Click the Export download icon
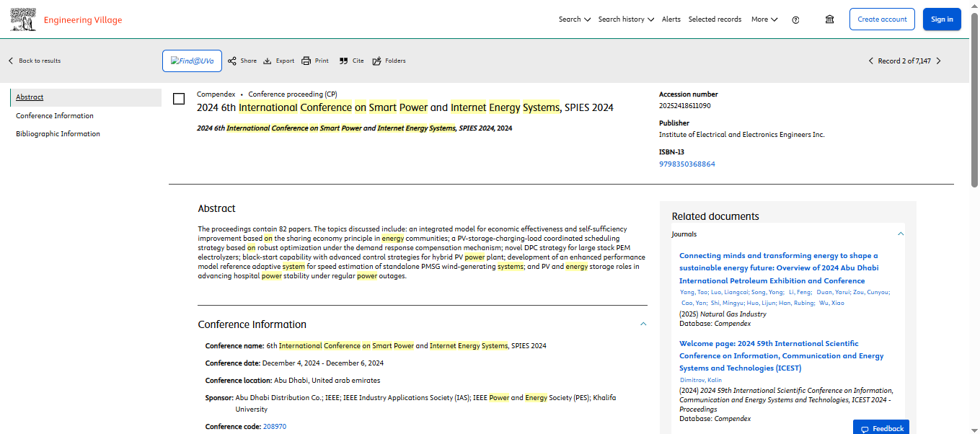The height and width of the screenshot is (434, 980). pyautogui.click(x=267, y=61)
